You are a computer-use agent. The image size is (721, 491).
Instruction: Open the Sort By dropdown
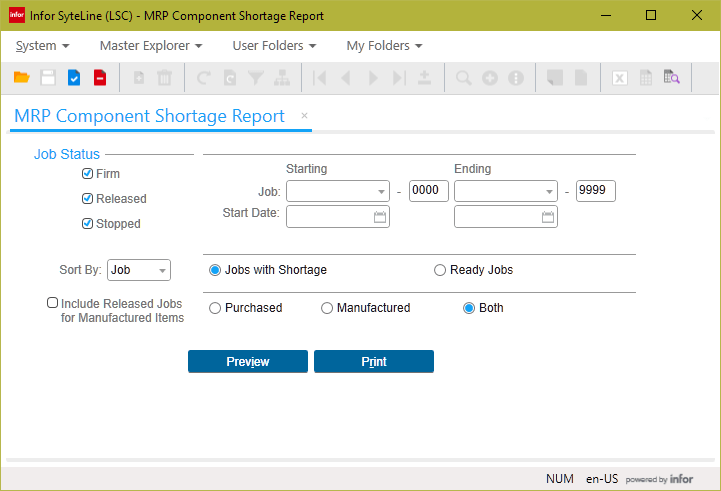(162, 270)
